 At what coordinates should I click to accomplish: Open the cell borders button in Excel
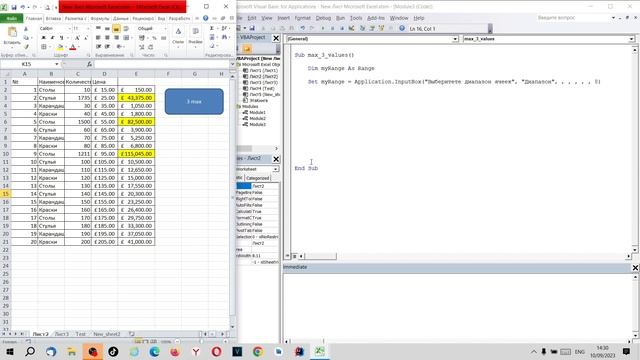44,47
